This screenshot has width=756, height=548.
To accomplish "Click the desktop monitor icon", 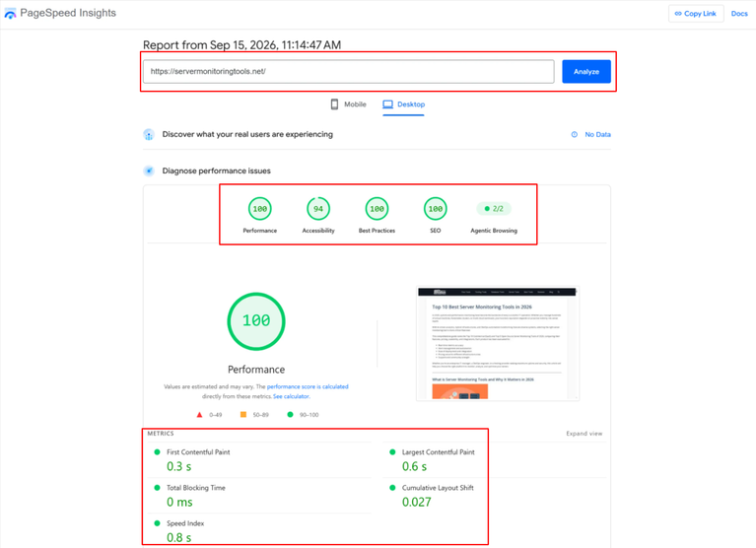I will (x=387, y=104).
